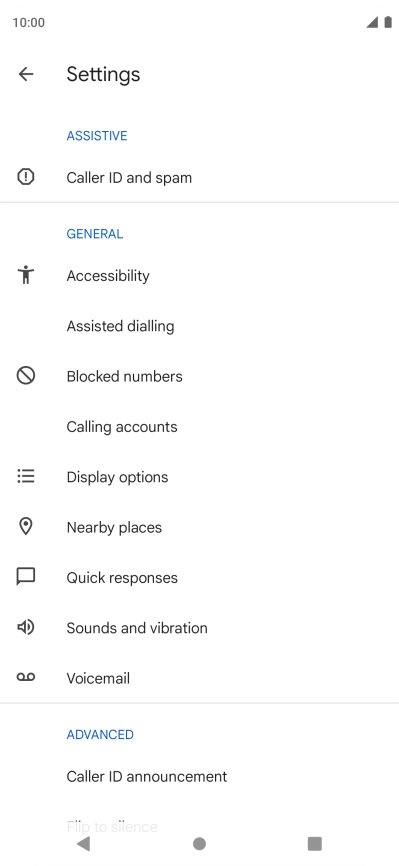Tap the back arrow icon
This screenshot has height=866, width=399.
click(26, 74)
